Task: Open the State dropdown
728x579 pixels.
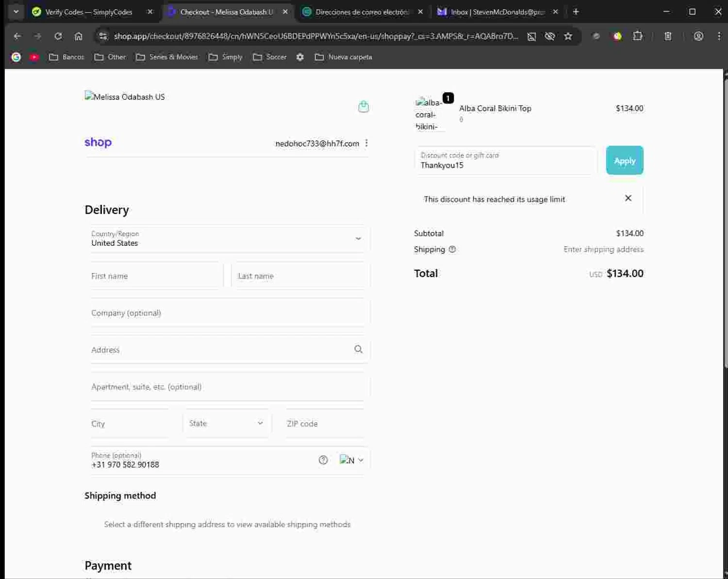Action: click(x=227, y=423)
